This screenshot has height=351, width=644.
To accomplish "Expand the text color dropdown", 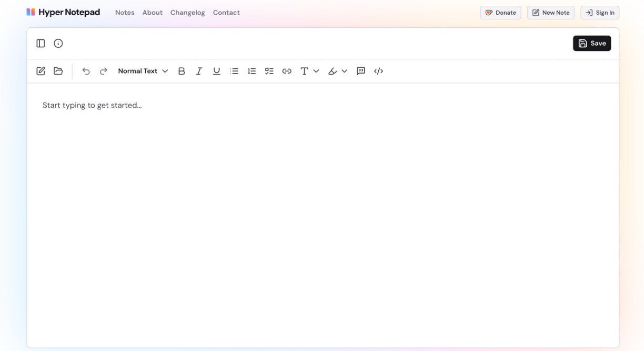I will pyautogui.click(x=316, y=70).
